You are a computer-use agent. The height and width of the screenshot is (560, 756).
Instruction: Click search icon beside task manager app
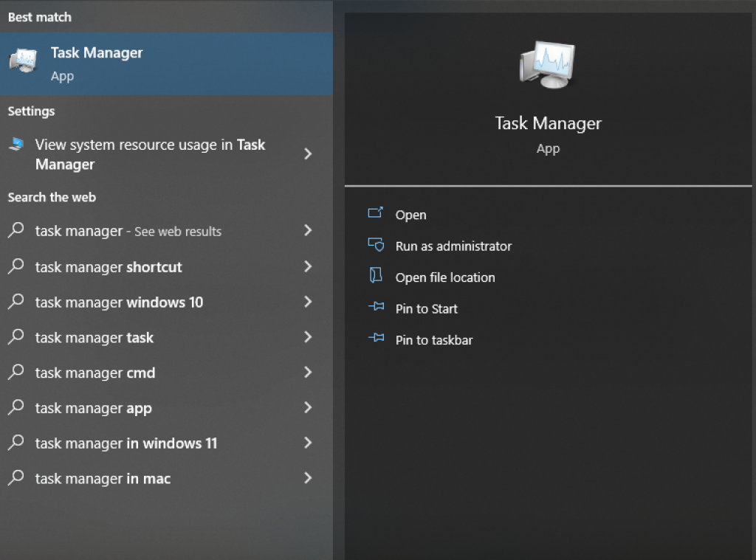point(16,407)
